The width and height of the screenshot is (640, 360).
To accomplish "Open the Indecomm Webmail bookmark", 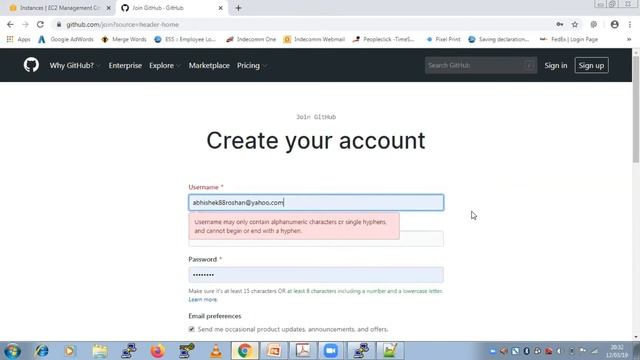I will 314,39.
